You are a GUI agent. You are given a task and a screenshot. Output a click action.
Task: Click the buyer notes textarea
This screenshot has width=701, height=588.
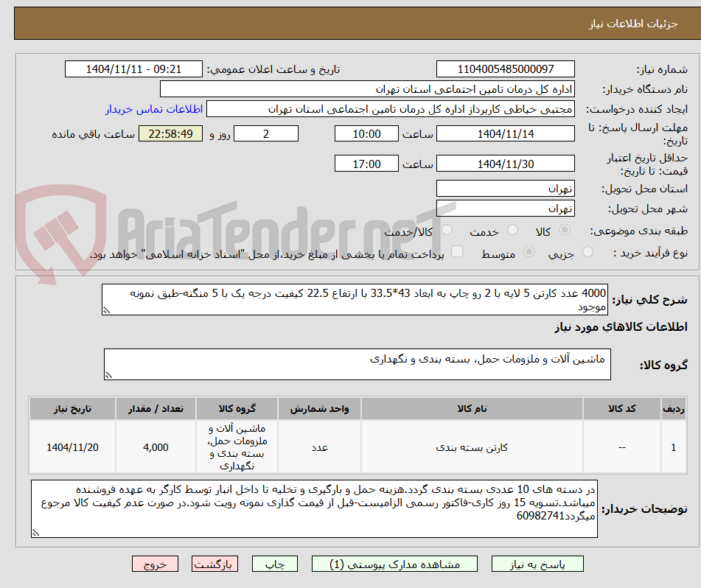pyautogui.click(x=314, y=509)
